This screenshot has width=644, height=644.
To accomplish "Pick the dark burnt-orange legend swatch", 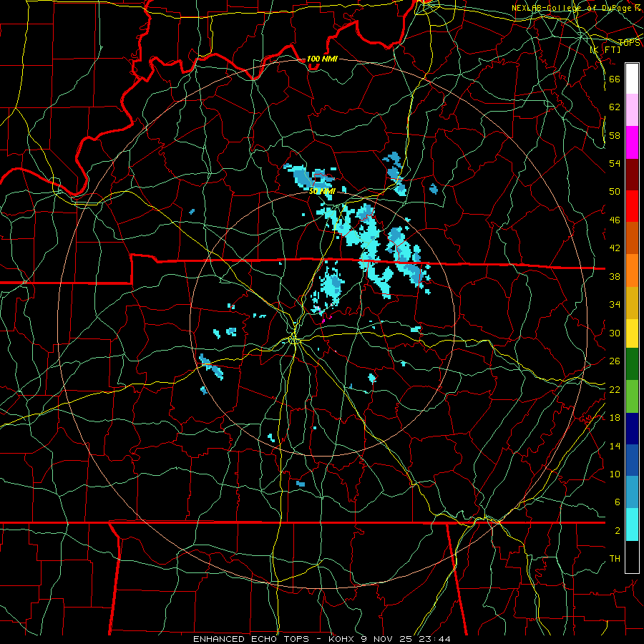I will [x=632, y=238].
